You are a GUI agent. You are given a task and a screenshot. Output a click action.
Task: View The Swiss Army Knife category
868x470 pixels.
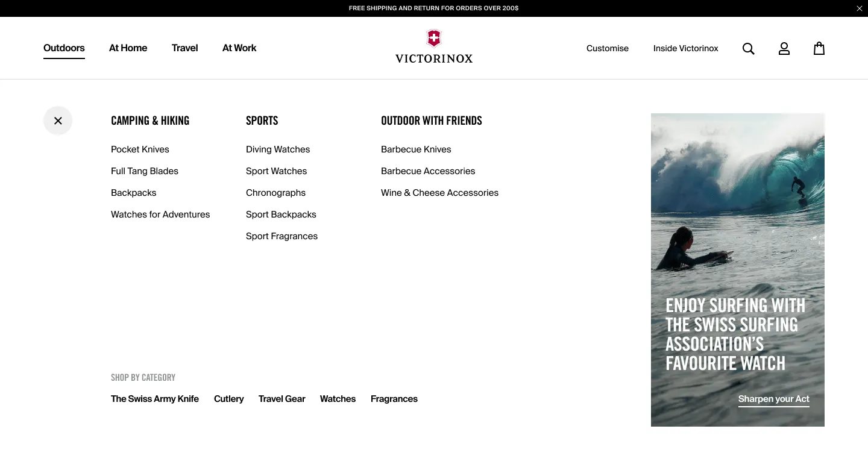point(155,398)
